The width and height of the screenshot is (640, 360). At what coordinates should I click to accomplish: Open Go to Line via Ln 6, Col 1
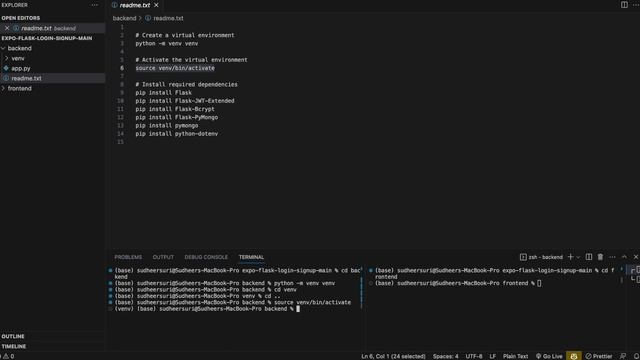pos(393,356)
